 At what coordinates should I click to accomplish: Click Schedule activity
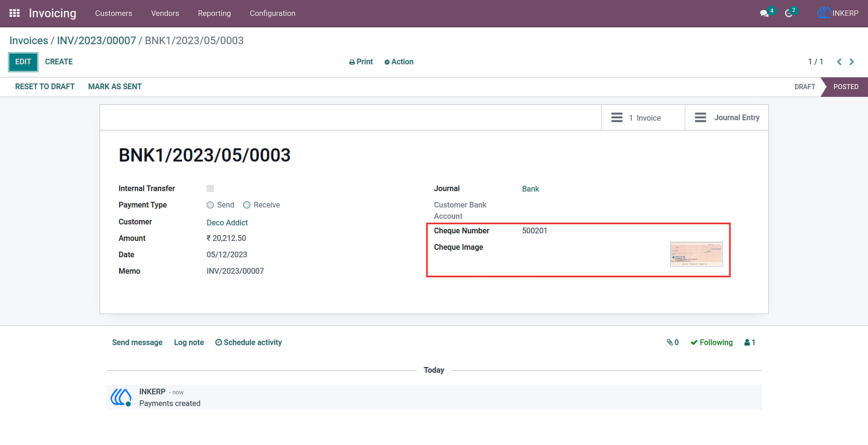click(x=248, y=343)
